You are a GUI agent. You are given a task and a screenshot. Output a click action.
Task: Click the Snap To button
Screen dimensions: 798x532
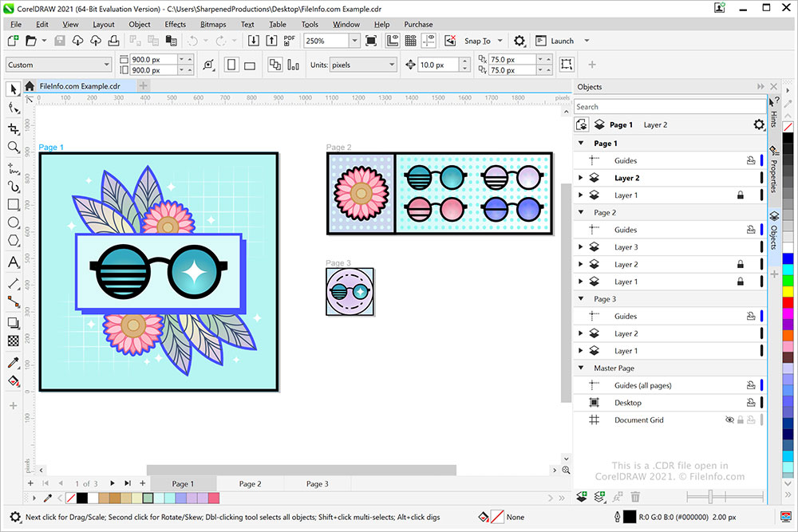[x=477, y=41]
